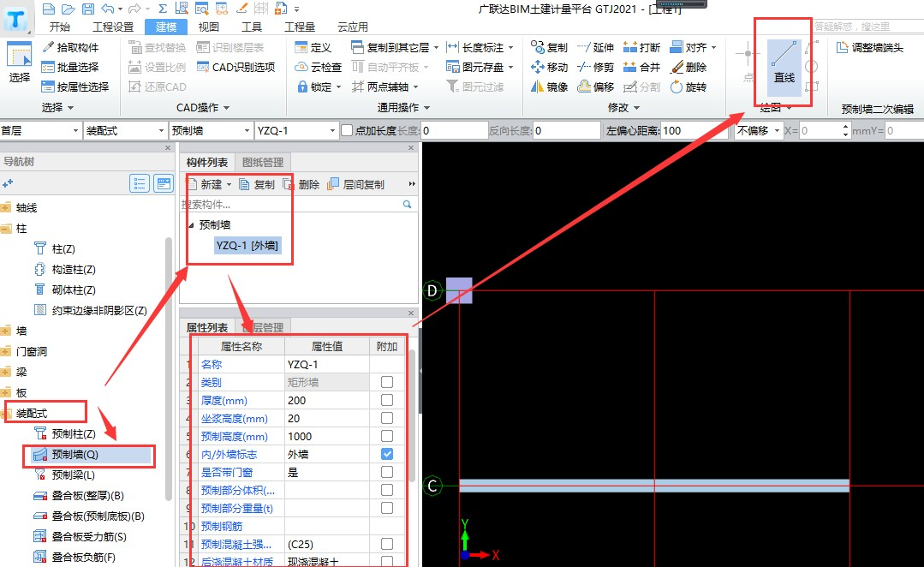This screenshot has height=567, width=924.
Task: Click 删除 in component list toolbar
Action: coord(301,184)
